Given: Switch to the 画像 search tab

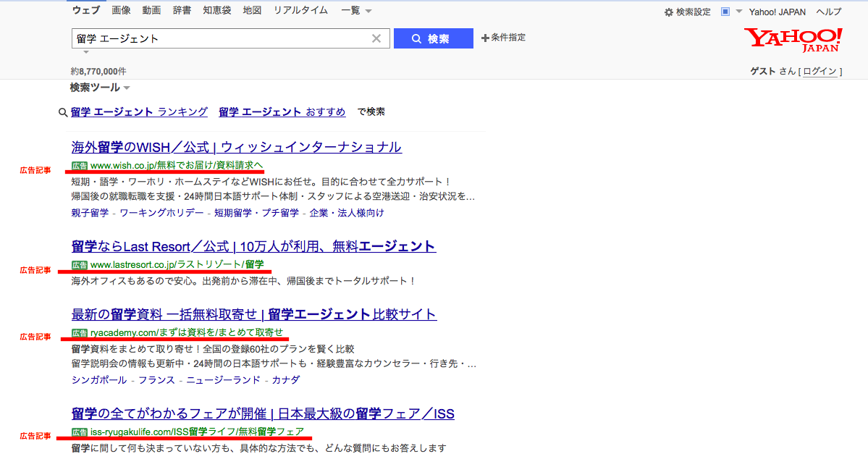Looking at the screenshot, I should (x=122, y=11).
